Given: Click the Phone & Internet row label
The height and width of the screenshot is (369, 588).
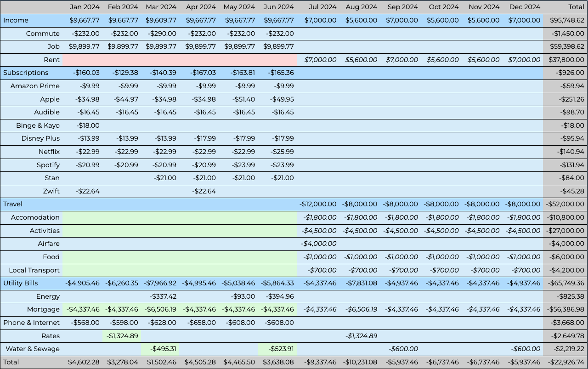Looking at the screenshot, I should pos(32,323).
